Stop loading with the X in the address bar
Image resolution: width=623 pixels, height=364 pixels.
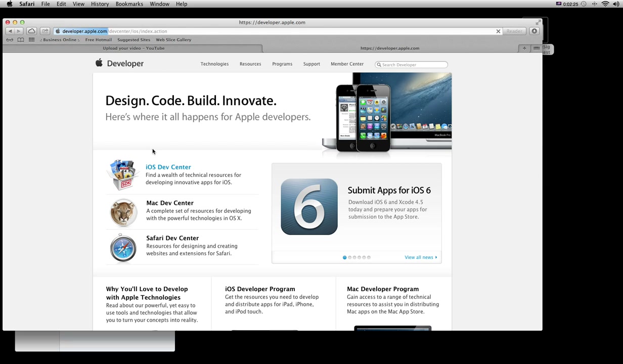click(x=498, y=31)
